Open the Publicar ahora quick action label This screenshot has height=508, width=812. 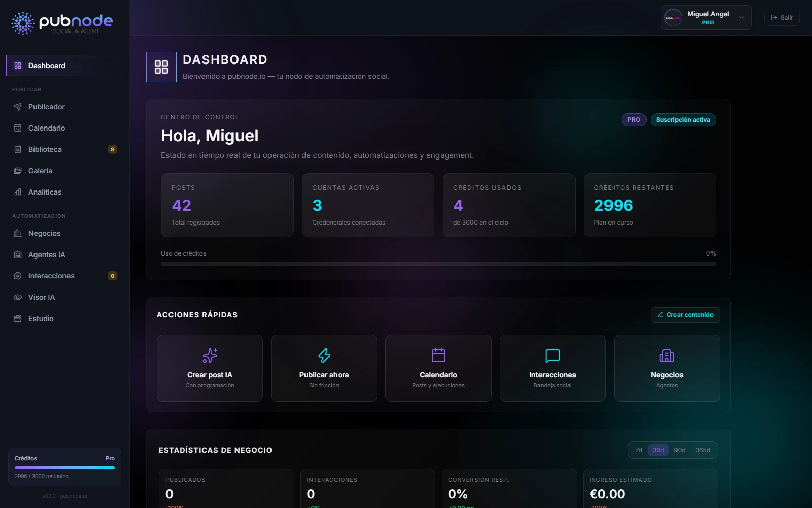click(324, 375)
